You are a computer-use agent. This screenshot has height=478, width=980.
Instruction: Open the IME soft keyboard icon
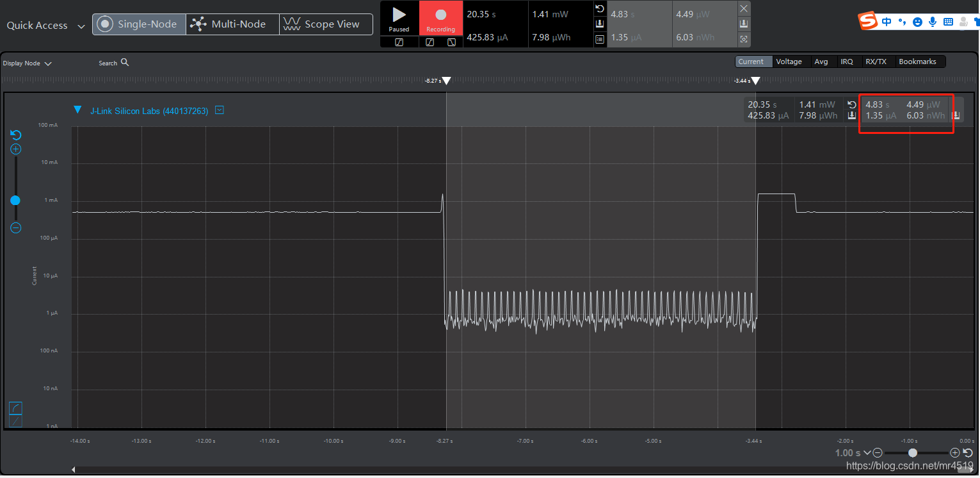coord(948,22)
